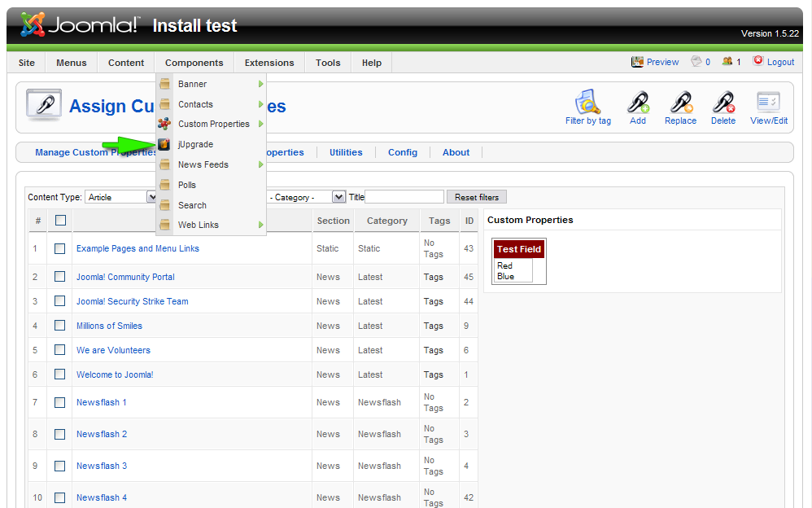Click the Logout link text
Screen dimensions: 812x508
click(x=780, y=62)
